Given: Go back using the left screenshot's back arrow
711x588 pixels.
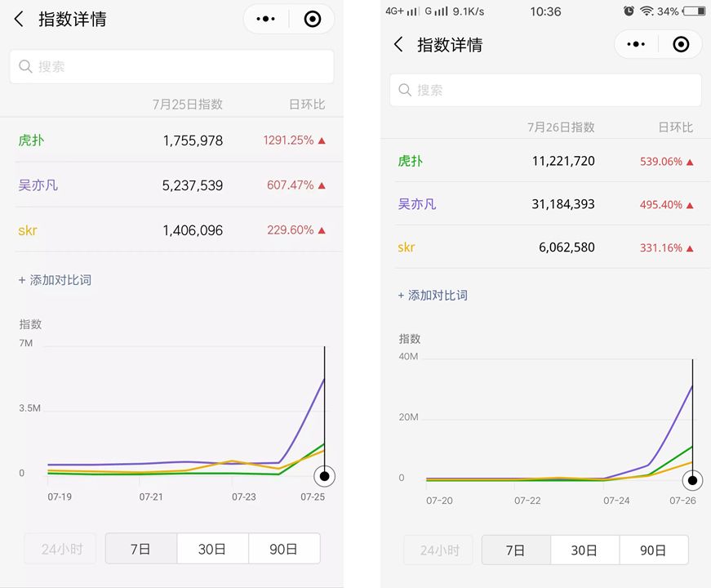Looking at the screenshot, I should [x=19, y=19].
